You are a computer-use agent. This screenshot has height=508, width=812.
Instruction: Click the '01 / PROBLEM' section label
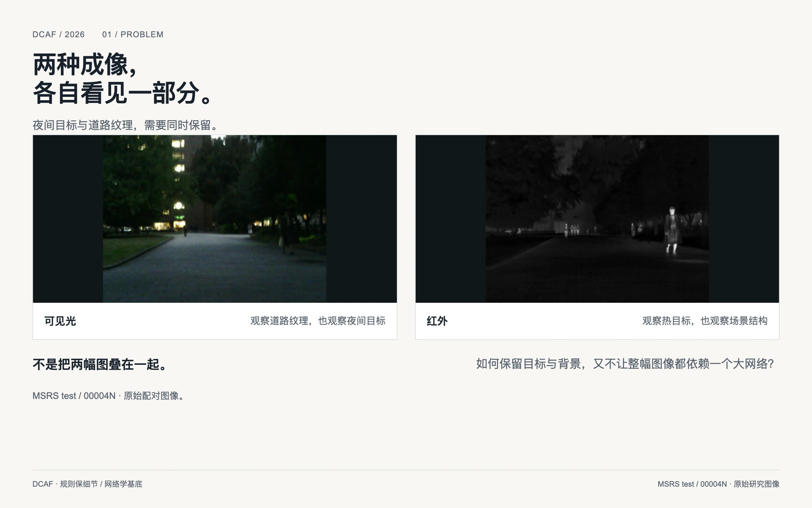pos(133,35)
